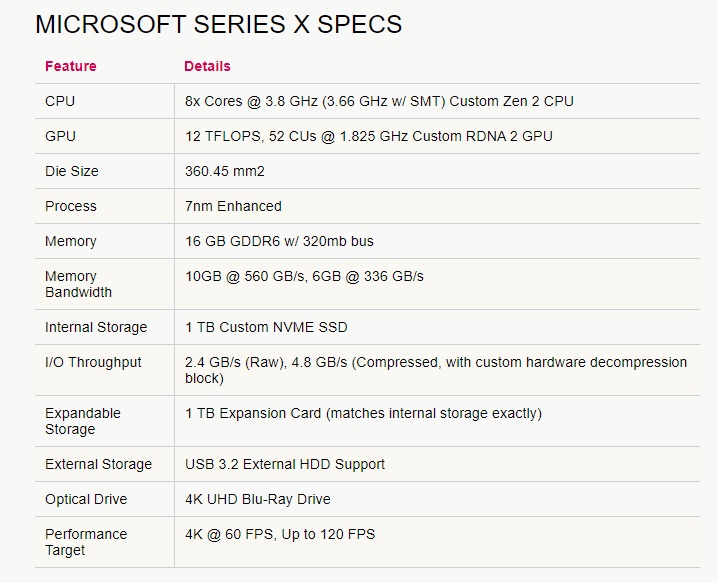718x583 pixels.
Task: Click the MICROSOFT SERIES X SPECS heading
Action: click(x=218, y=25)
